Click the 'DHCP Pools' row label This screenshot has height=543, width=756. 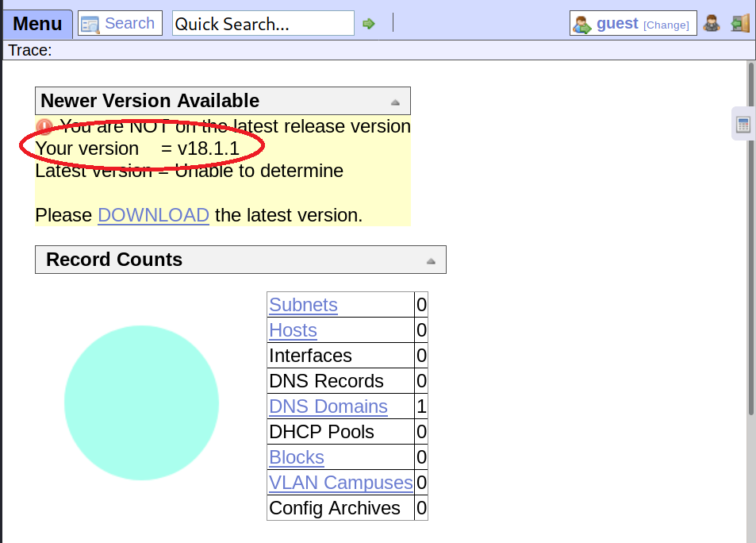tap(321, 432)
